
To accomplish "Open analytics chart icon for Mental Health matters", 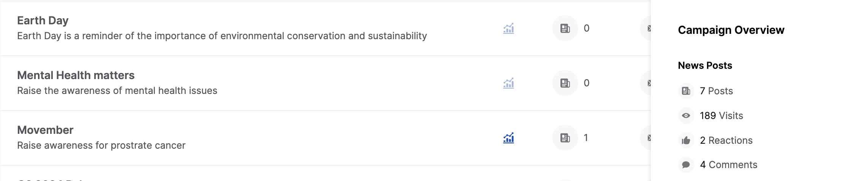I will (508, 83).
